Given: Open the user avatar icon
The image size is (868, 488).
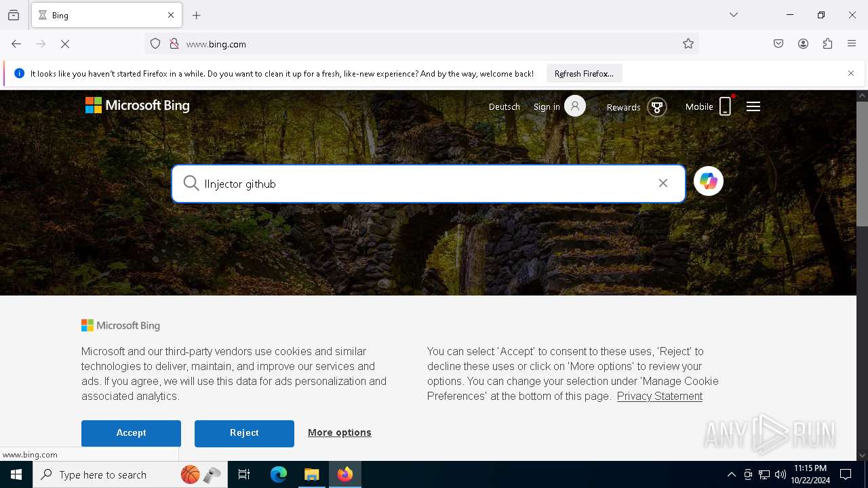Looking at the screenshot, I should pos(575,106).
